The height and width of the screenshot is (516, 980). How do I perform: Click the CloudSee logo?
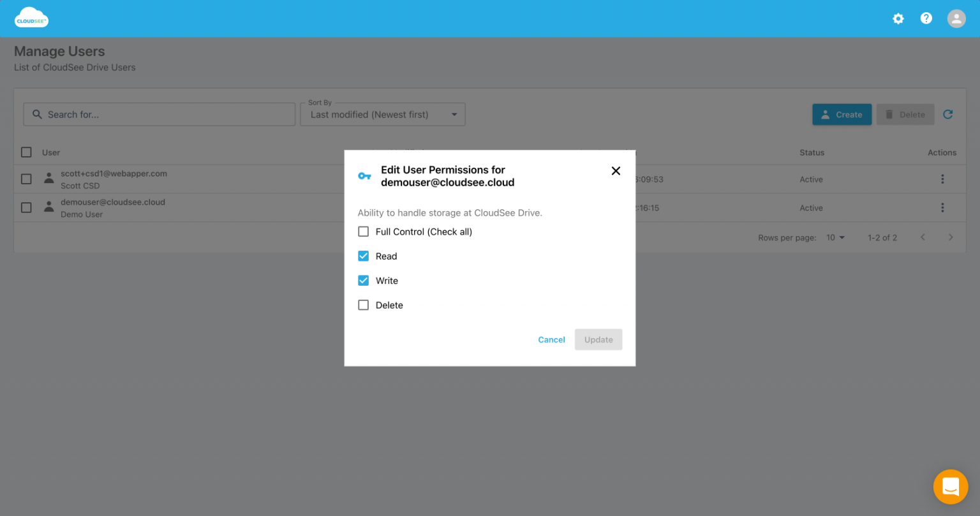tap(31, 18)
